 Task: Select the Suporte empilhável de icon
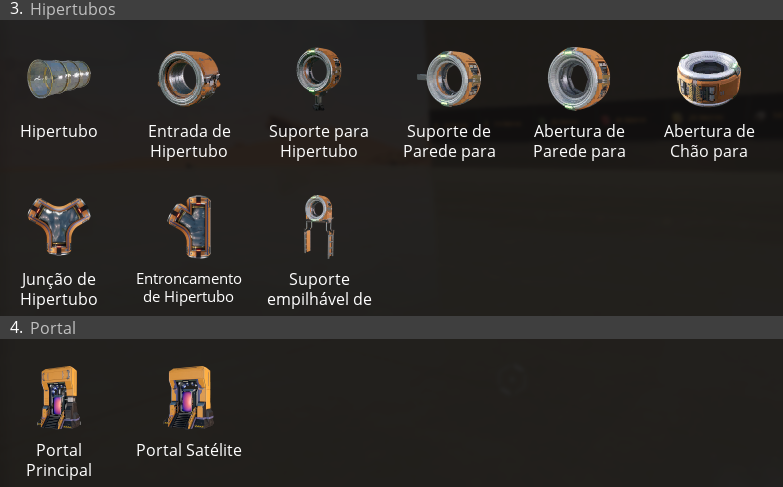[319, 225]
